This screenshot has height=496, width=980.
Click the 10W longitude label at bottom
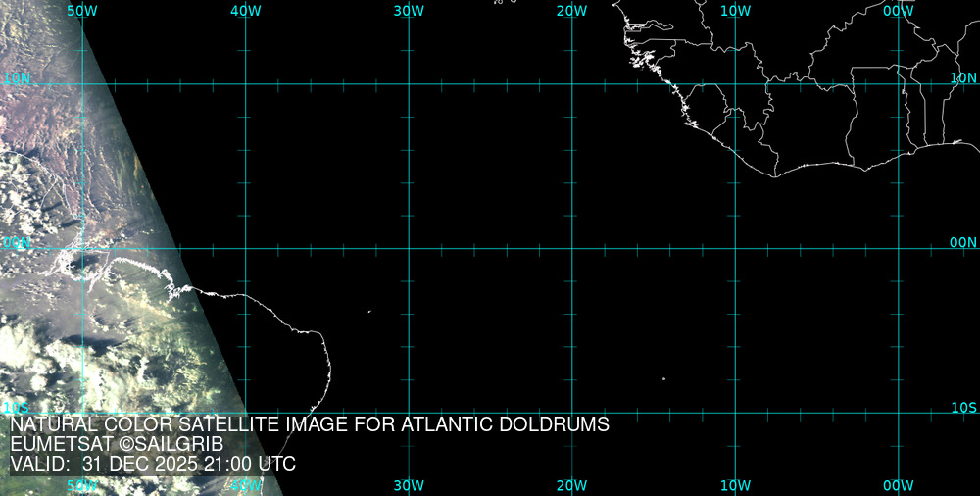(x=735, y=485)
